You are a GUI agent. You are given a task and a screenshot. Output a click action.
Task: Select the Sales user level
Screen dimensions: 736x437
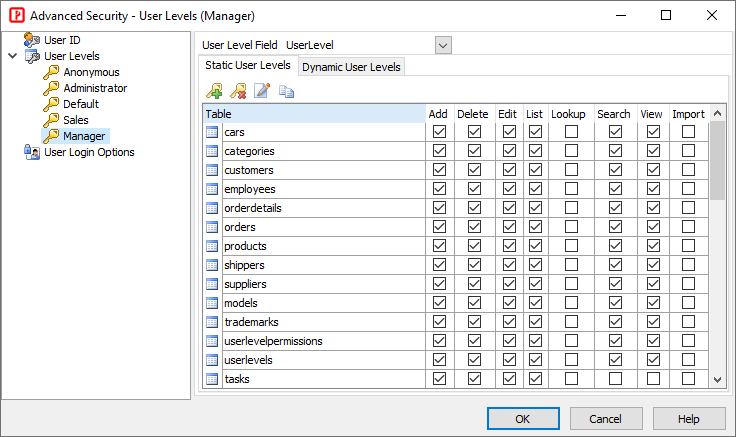click(x=76, y=120)
